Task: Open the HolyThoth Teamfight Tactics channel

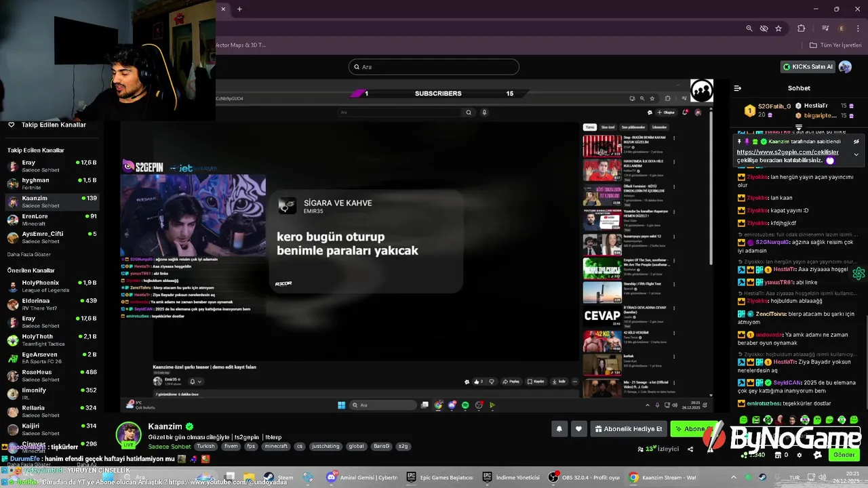Action: point(53,340)
